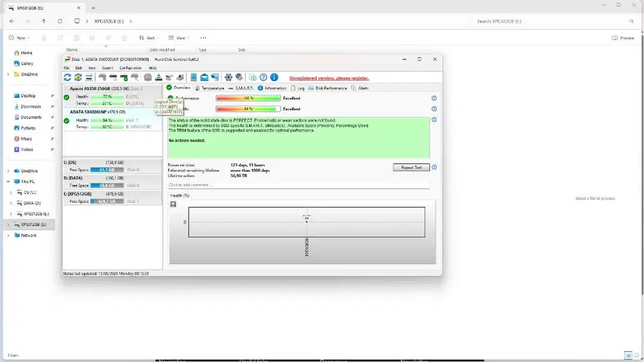Click the chevron after XPG512GB (E:) in address bar
644x362 pixels.
click(x=131, y=21)
